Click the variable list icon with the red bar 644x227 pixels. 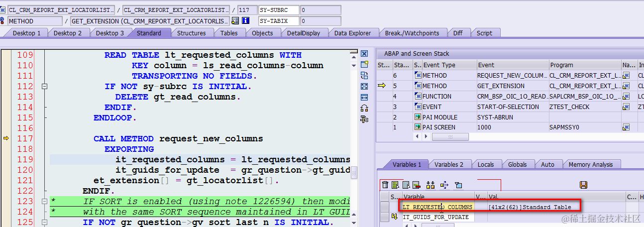[x=416, y=185]
